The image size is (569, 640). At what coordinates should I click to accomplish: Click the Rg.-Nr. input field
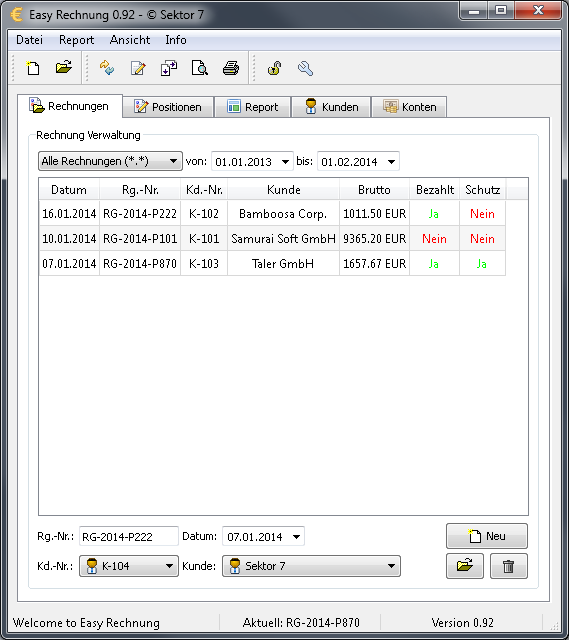tap(129, 536)
